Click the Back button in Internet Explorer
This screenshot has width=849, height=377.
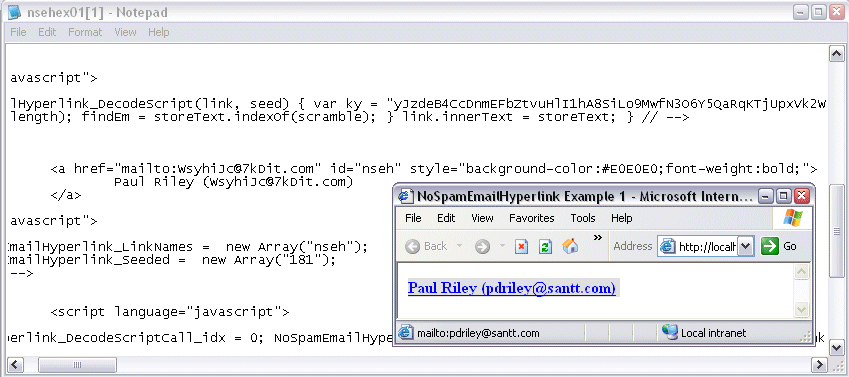point(427,246)
